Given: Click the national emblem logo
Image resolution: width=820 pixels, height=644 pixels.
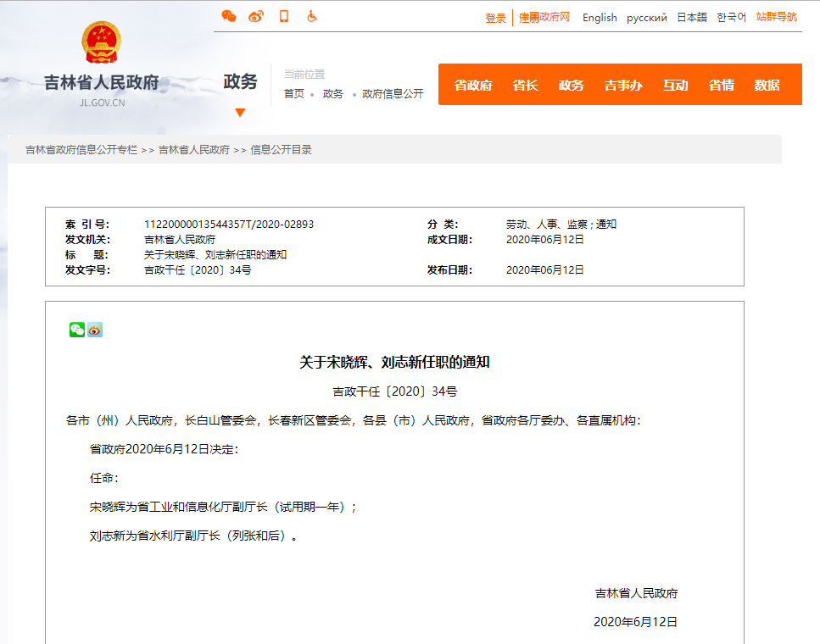Looking at the screenshot, I should click(102, 43).
